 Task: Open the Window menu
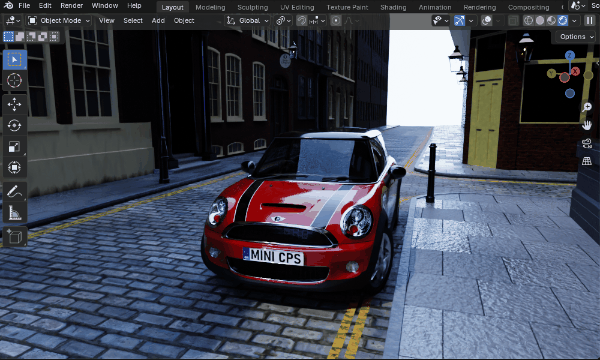(105, 6)
